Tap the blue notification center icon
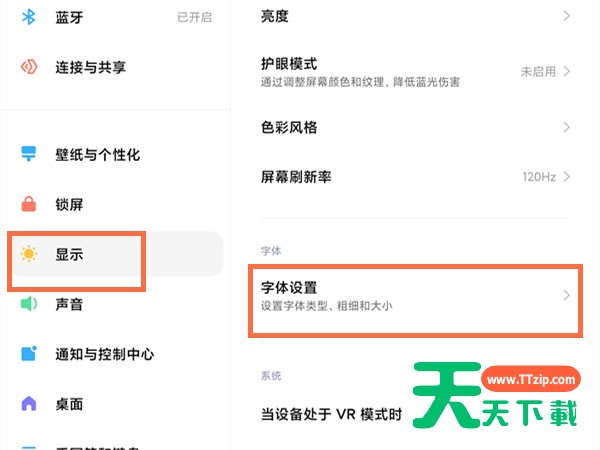The width and height of the screenshot is (600, 450). click(29, 354)
